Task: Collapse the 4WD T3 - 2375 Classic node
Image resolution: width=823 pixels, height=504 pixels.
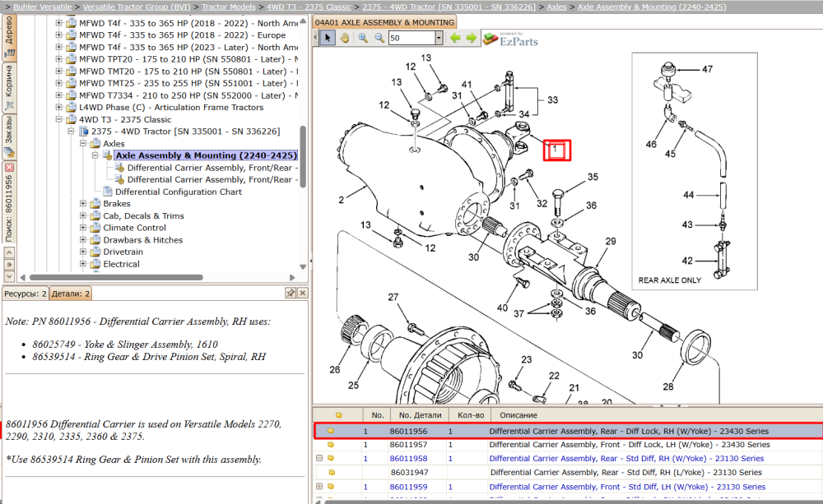Action: pos(58,119)
